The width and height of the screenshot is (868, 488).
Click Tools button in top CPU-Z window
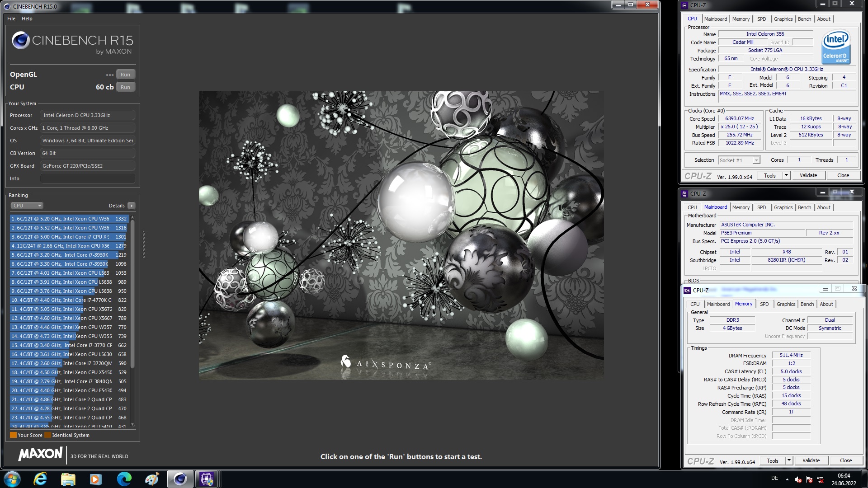(770, 175)
